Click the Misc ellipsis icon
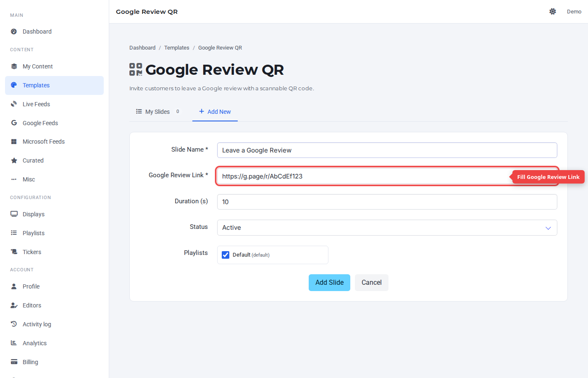This screenshot has height=378, width=588. click(14, 179)
